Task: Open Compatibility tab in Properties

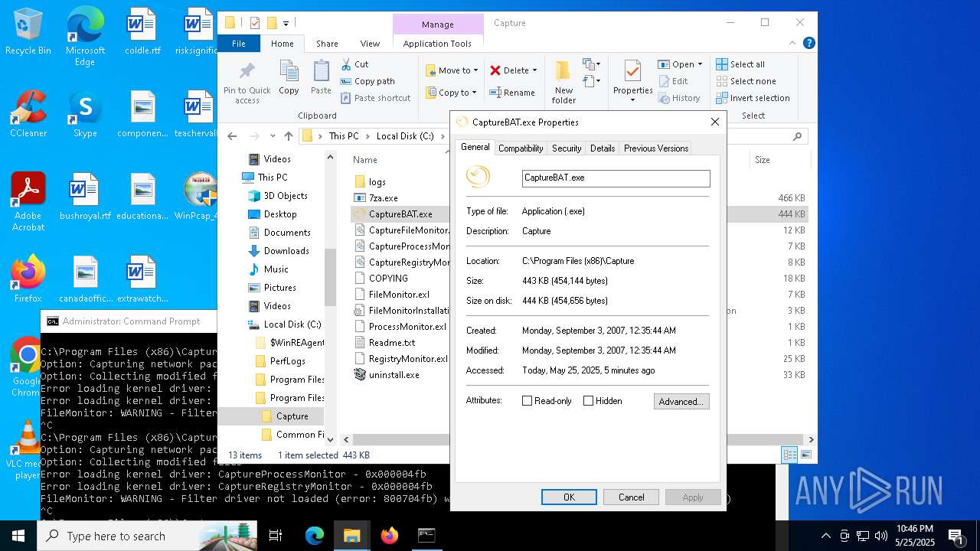Action: coord(521,148)
